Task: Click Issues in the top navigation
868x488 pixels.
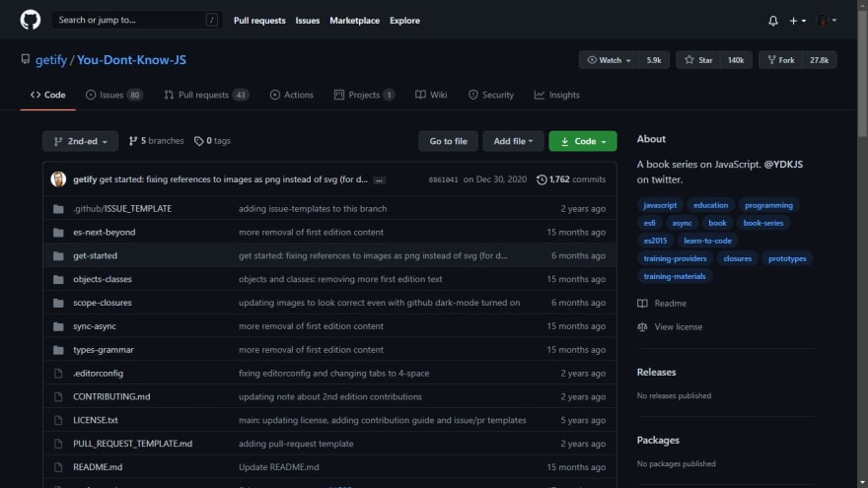Action: tap(307, 21)
